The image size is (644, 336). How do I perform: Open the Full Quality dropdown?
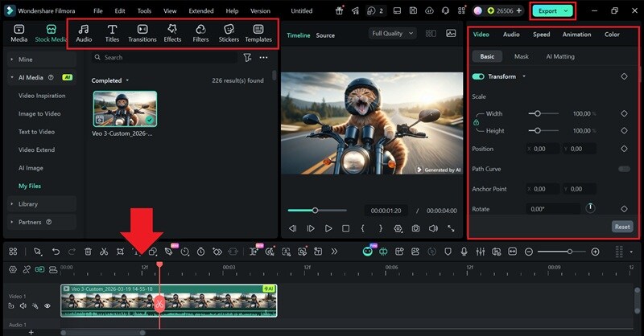click(392, 34)
